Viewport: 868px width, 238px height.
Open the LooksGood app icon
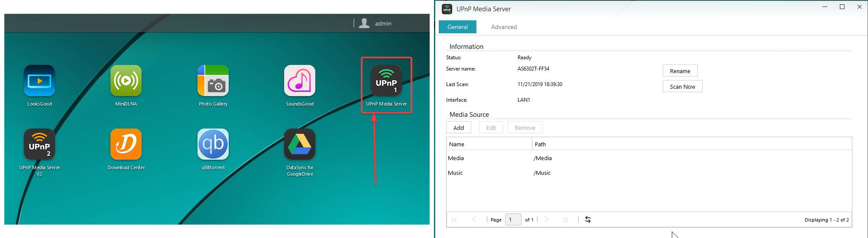coord(39,81)
